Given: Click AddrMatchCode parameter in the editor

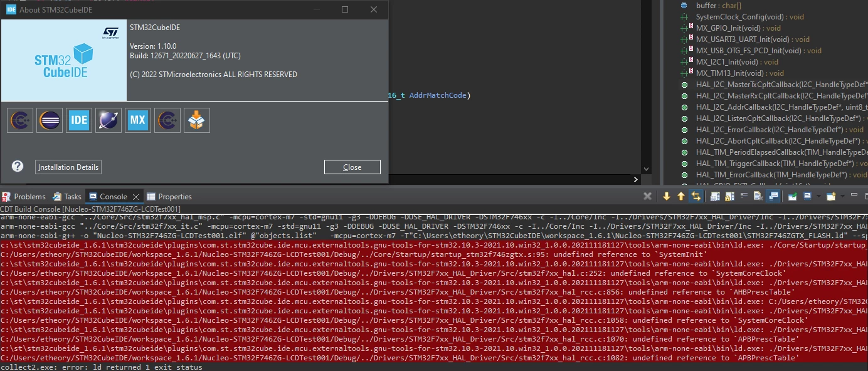Looking at the screenshot, I should coord(437,95).
